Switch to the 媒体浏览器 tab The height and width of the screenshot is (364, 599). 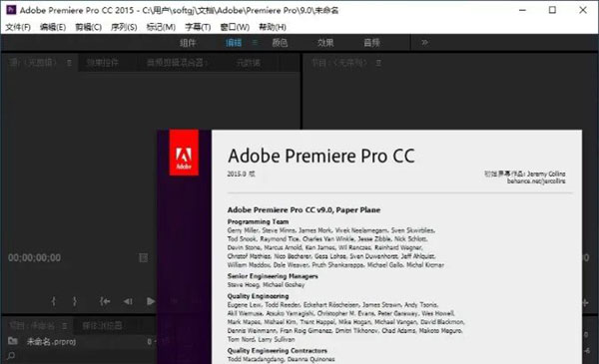point(102,326)
